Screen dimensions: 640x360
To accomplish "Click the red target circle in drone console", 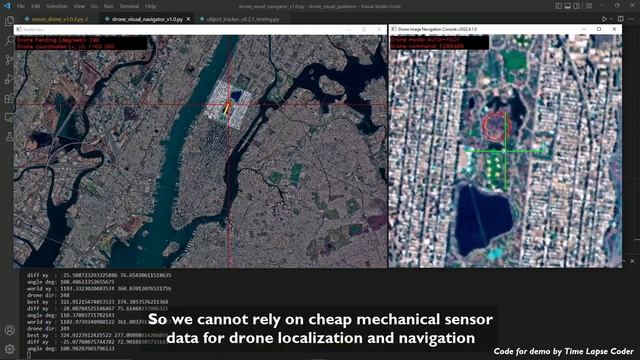I will click(497, 127).
